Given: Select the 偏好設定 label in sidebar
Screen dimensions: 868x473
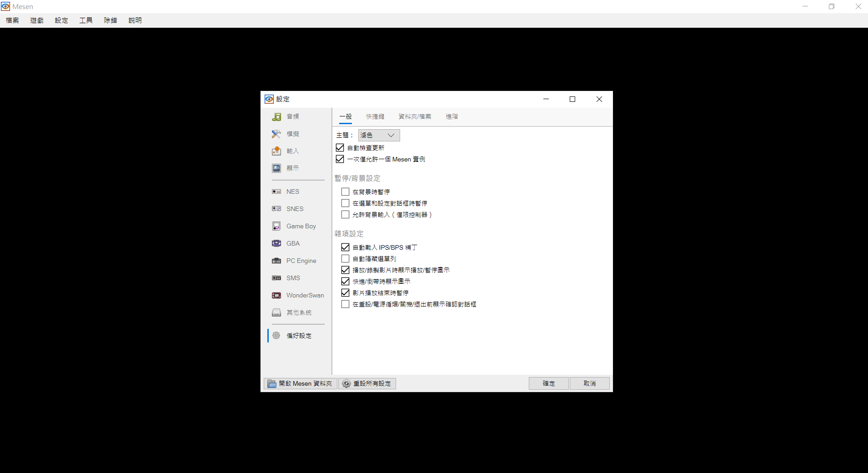Looking at the screenshot, I should [x=299, y=336].
